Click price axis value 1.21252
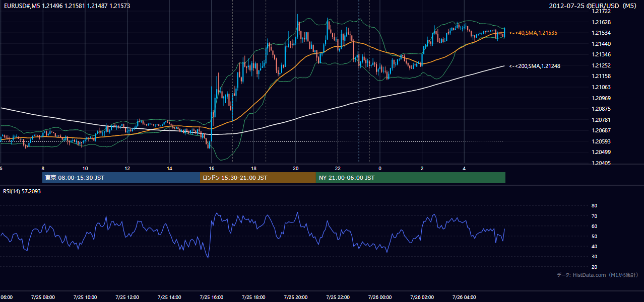 (602, 65)
